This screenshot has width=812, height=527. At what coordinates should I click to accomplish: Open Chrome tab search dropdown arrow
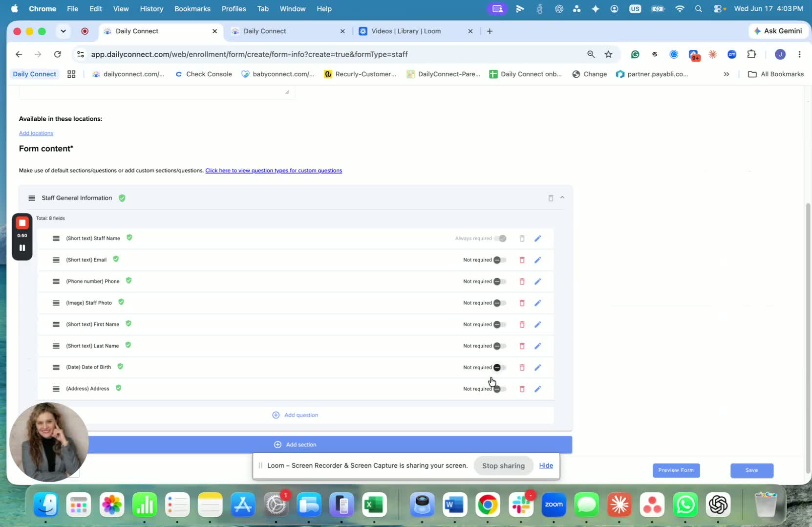coord(63,31)
